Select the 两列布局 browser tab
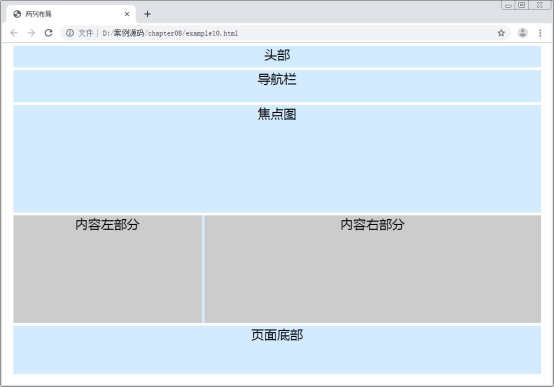 point(71,14)
